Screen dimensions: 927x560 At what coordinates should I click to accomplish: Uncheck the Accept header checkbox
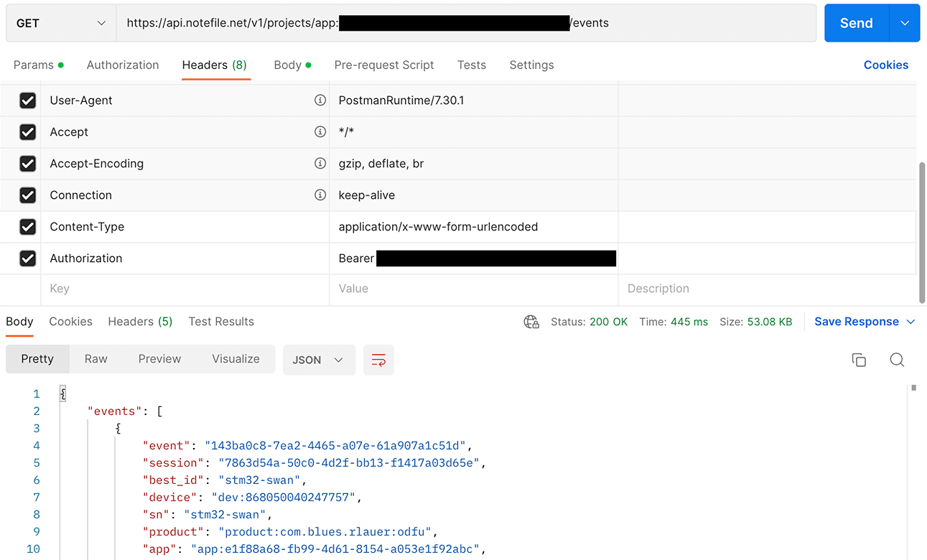[x=27, y=132]
